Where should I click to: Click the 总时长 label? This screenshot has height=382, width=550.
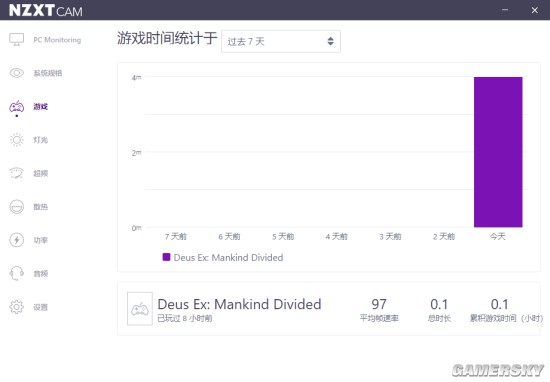pyautogui.click(x=439, y=318)
